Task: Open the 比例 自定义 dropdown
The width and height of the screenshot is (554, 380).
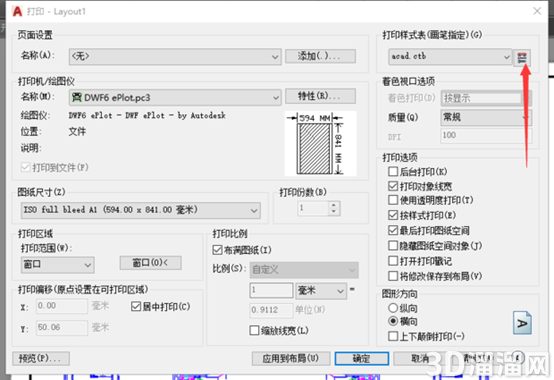Action: [x=304, y=270]
